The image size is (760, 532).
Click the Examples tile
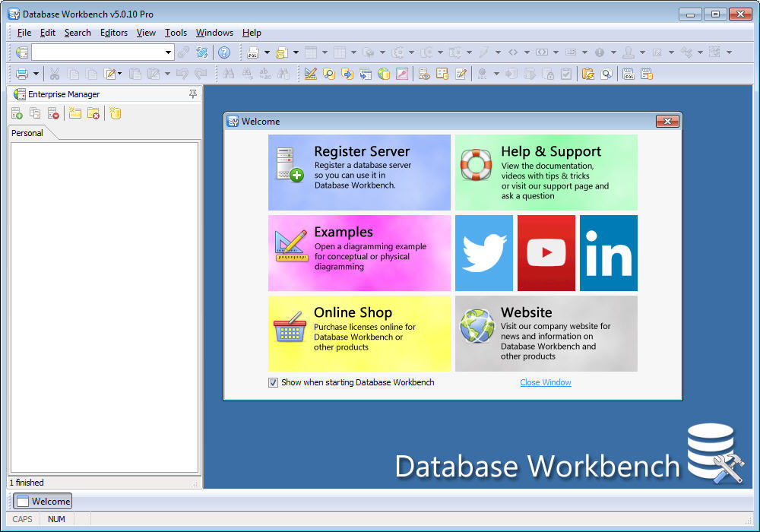[359, 253]
